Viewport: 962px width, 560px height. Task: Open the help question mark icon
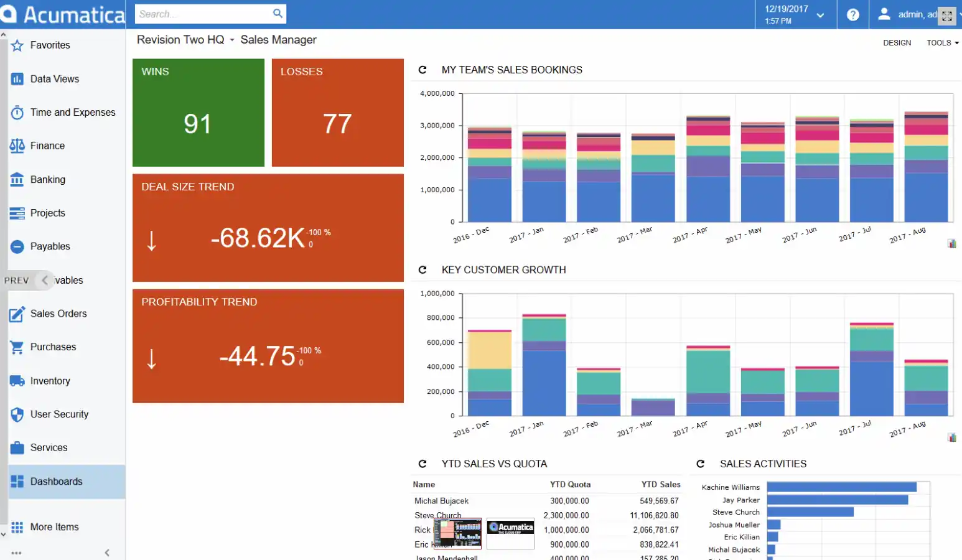[x=853, y=14]
